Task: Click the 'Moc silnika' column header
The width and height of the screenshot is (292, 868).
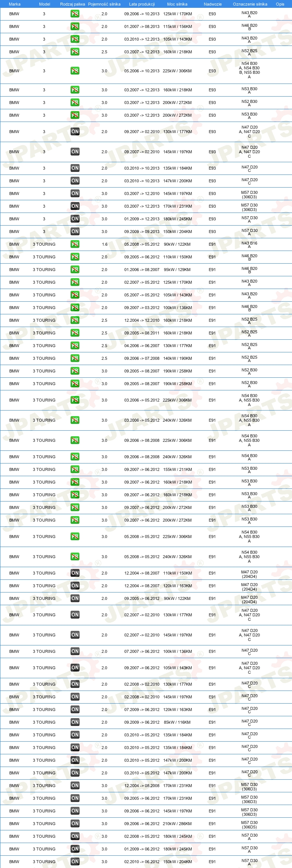Action: click(177, 4)
